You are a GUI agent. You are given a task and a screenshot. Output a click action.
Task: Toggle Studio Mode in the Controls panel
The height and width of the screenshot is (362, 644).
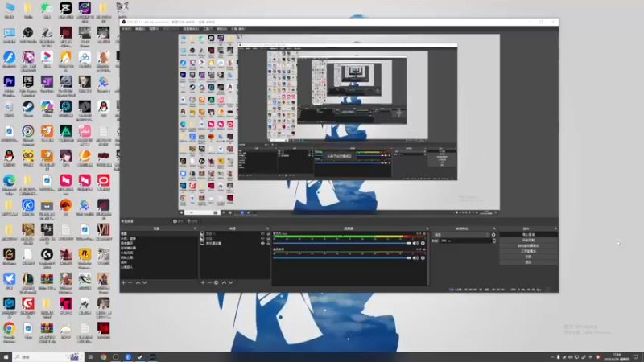tap(529, 251)
